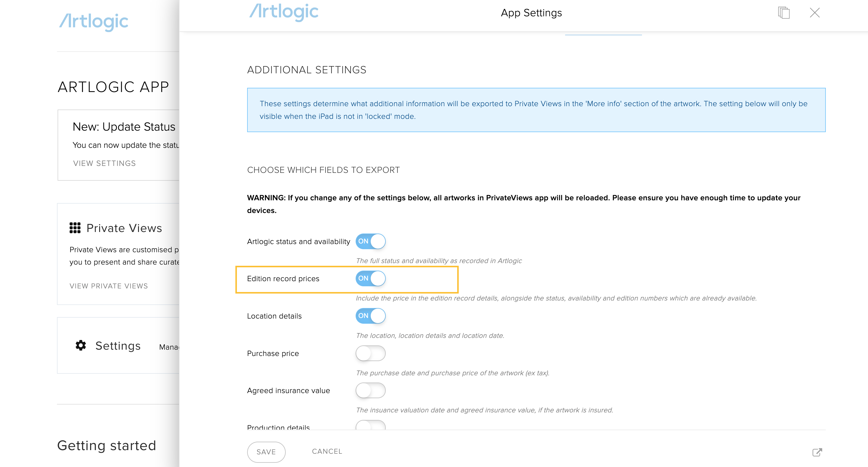Click the duplicate window icon in App Settings header
The width and height of the screenshot is (868, 467).
784,13
